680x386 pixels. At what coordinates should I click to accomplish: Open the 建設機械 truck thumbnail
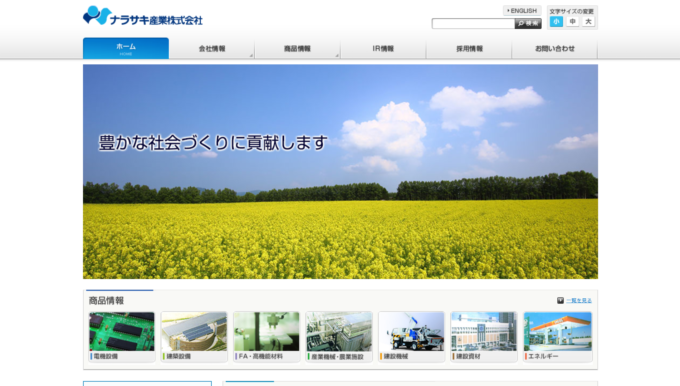pos(412,332)
